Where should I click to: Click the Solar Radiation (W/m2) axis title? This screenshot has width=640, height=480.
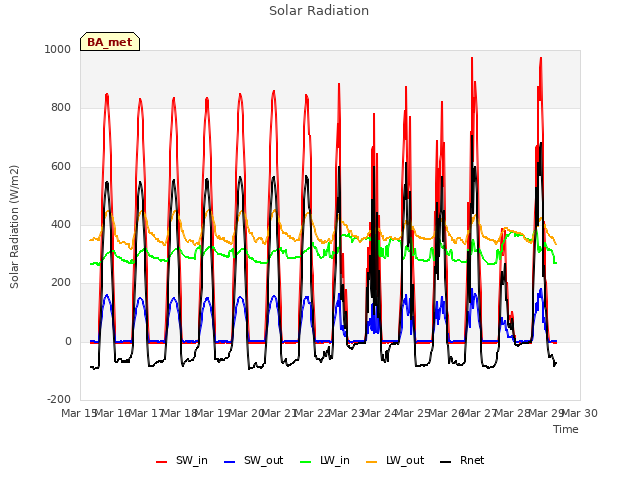(14, 227)
